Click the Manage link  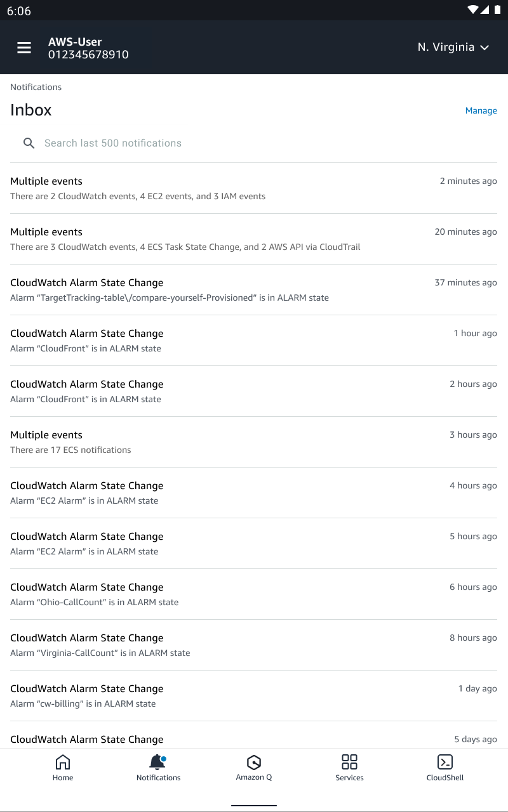coord(481,110)
